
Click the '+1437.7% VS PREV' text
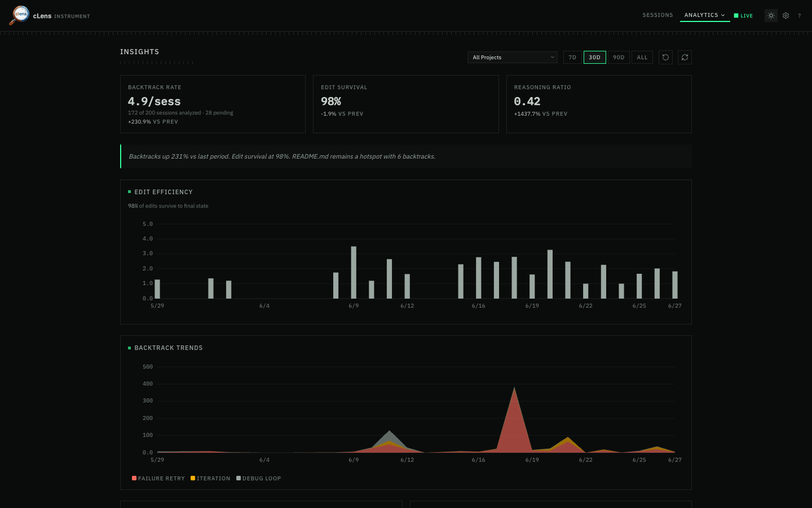coord(541,114)
